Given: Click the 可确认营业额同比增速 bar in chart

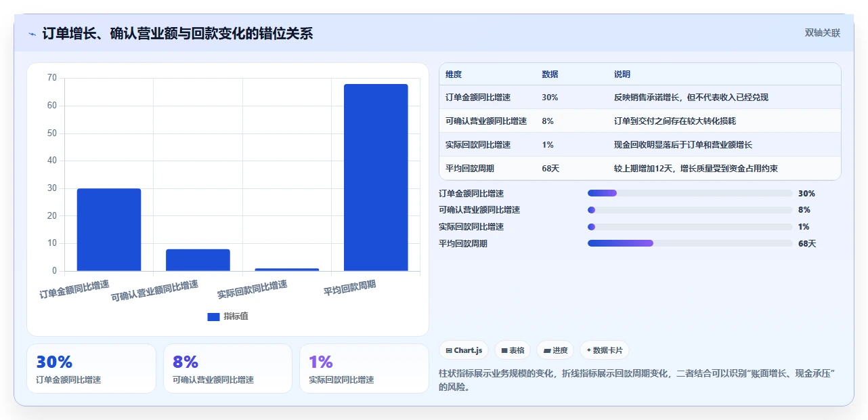Looking at the screenshot, I should tap(198, 260).
